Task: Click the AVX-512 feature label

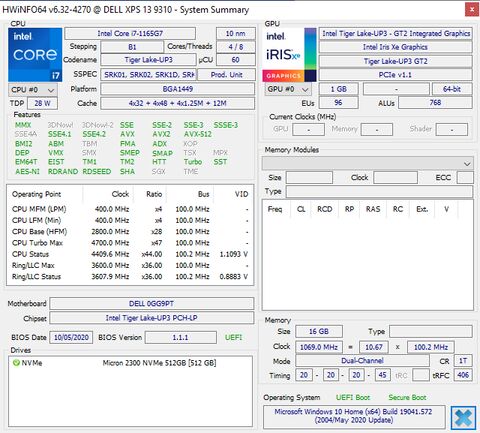Action: pos(198,134)
